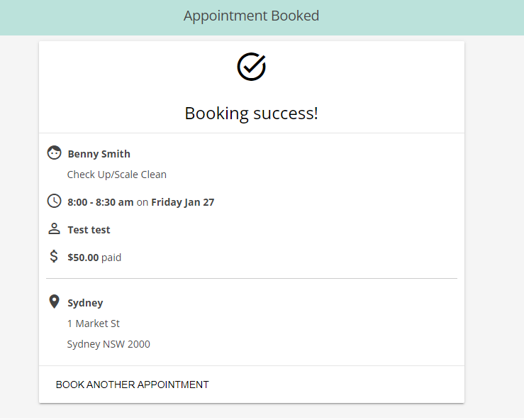Click the location pin icon
Screen dimensions: 524x420
pyautogui.click(x=54, y=302)
